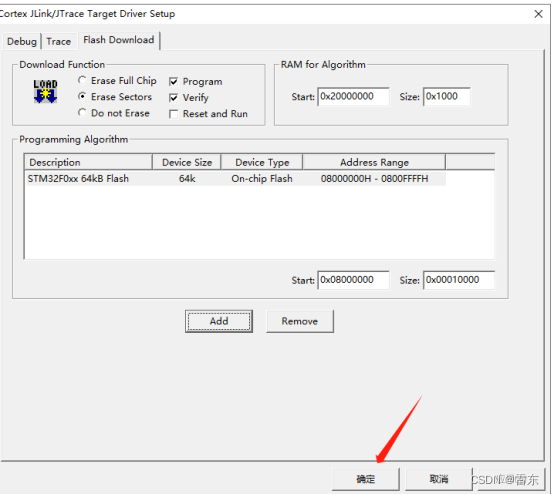Click the Device Size column header
The image size is (554, 495).
[x=187, y=162]
